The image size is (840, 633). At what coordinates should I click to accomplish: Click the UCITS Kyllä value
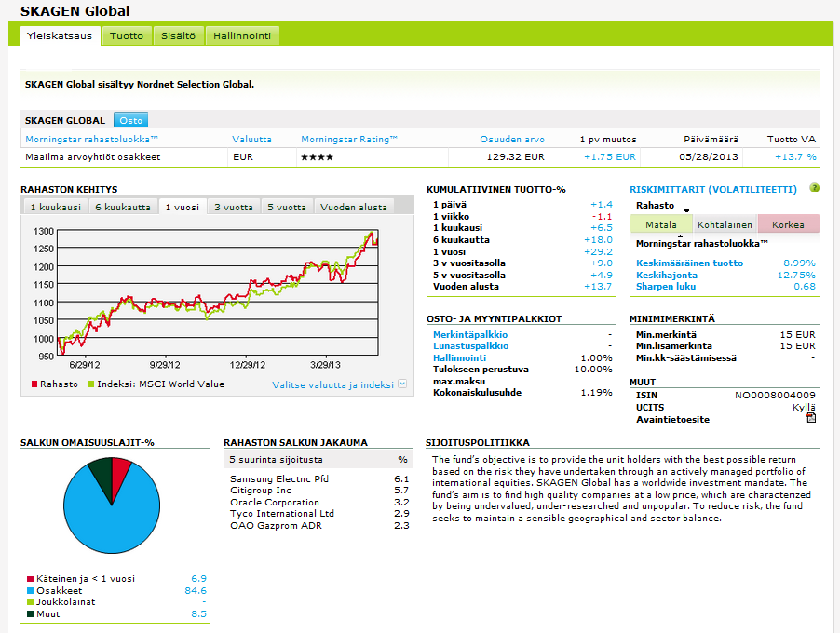click(x=804, y=408)
